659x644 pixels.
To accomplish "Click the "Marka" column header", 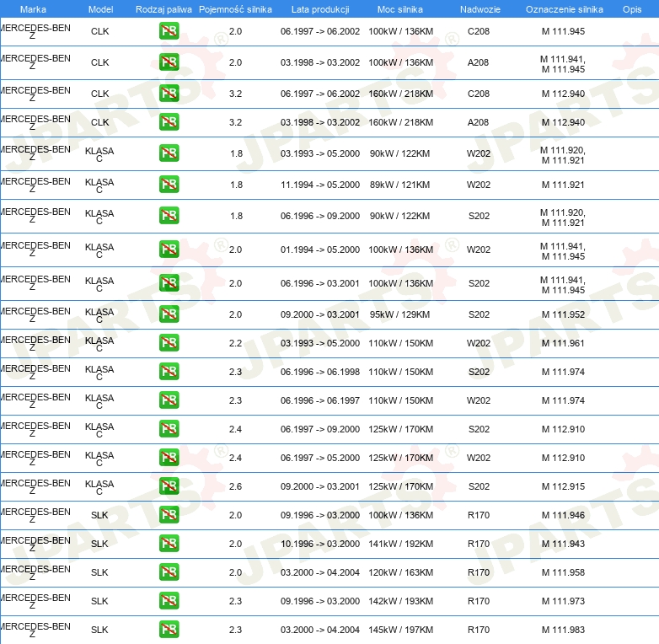I will [33, 9].
